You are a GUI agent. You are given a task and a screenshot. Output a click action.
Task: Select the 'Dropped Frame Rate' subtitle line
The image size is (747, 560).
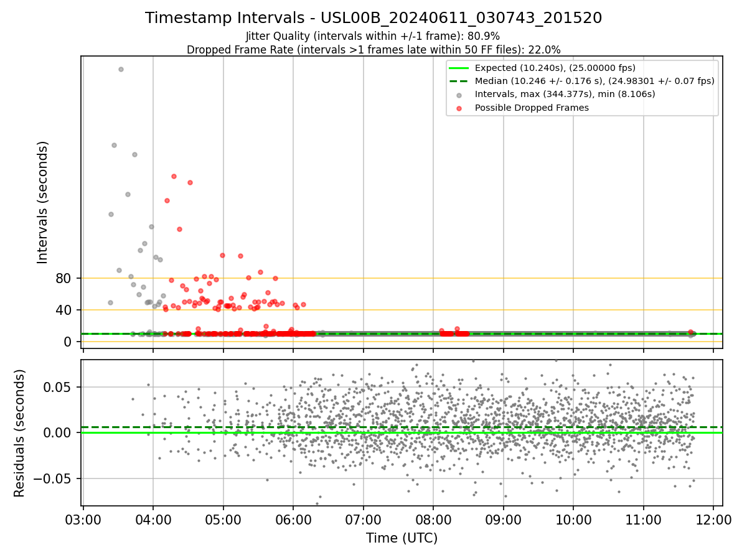coord(374,50)
